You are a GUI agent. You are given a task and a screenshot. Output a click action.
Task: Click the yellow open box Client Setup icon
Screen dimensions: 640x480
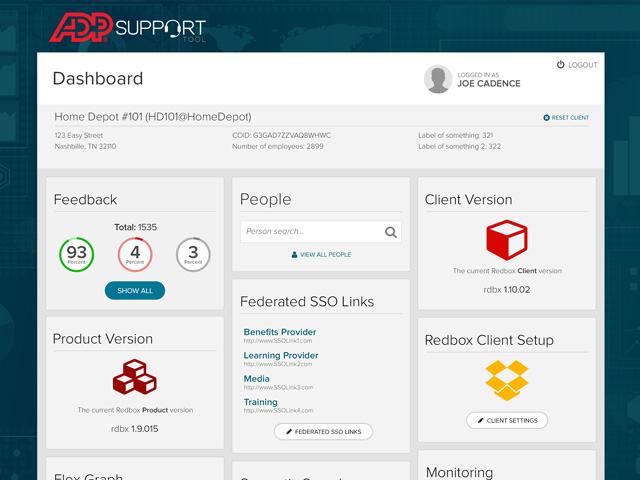coord(507,380)
